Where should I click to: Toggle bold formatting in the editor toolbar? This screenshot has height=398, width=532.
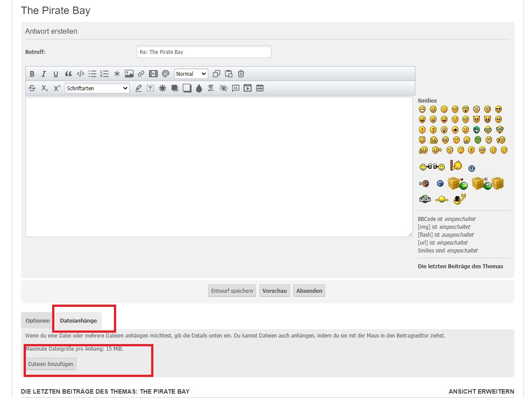(32, 74)
